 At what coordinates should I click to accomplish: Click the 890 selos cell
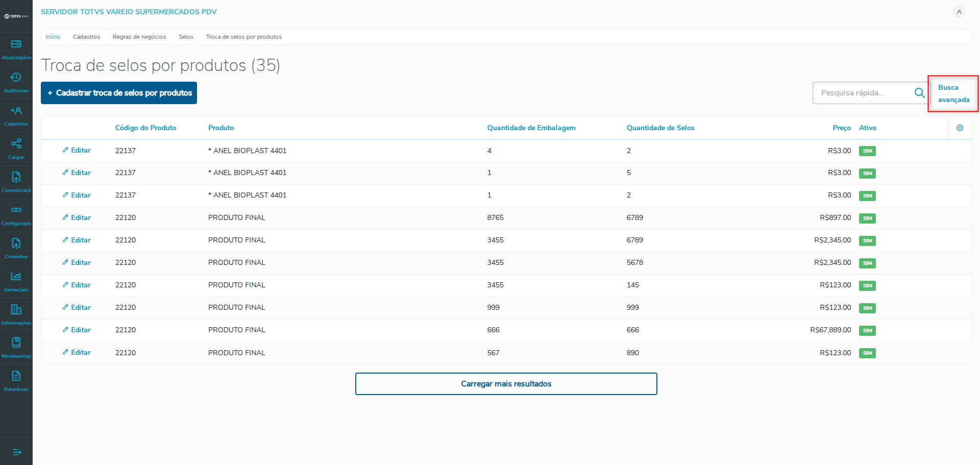(x=633, y=353)
